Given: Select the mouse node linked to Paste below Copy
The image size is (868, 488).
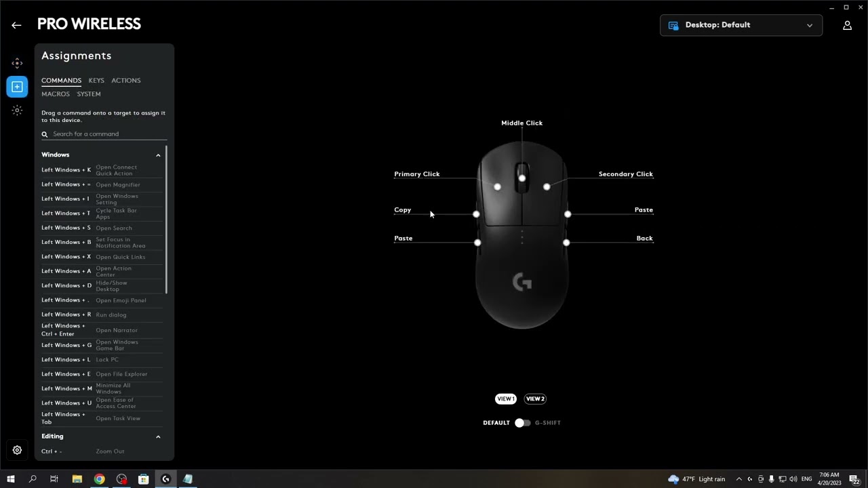Looking at the screenshot, I should (477, 242).
